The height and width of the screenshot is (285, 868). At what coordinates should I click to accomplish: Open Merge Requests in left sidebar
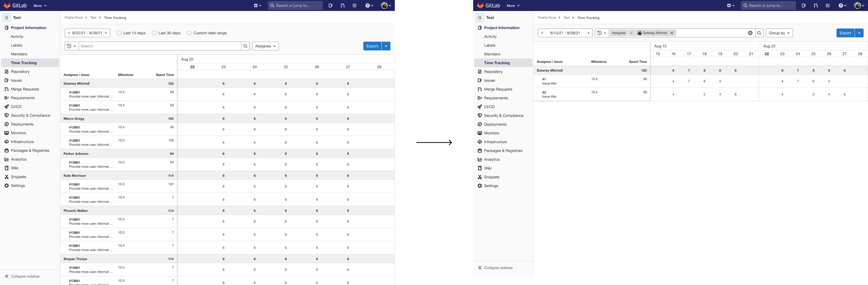point(25,89)
